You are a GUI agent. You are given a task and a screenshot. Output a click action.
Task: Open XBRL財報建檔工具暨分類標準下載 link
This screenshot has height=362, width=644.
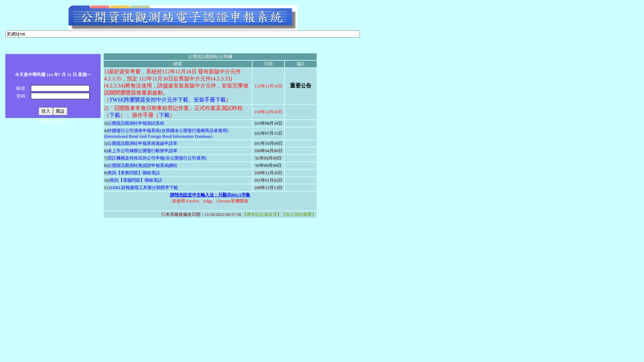144,188
